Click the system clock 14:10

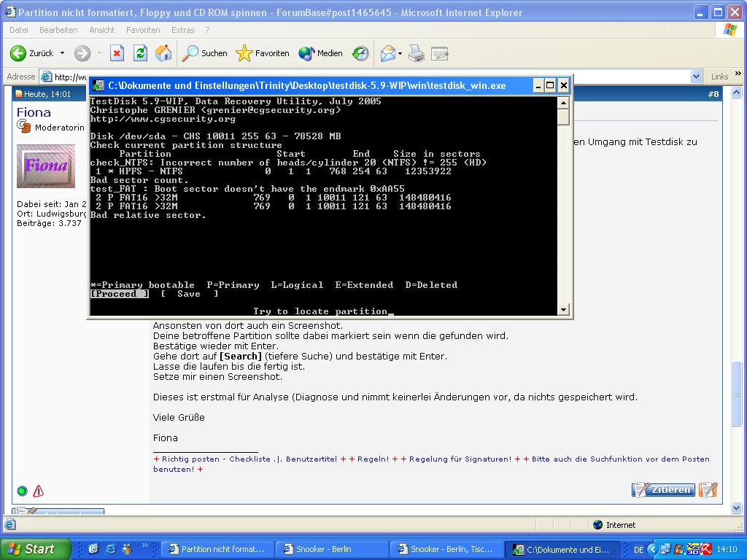727,549
